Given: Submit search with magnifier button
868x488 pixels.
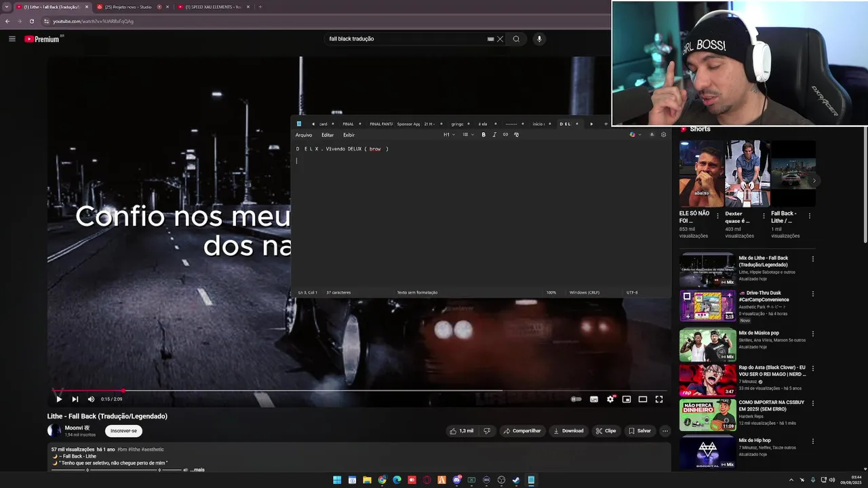Looking at the screenshot, I should [516, 39].
